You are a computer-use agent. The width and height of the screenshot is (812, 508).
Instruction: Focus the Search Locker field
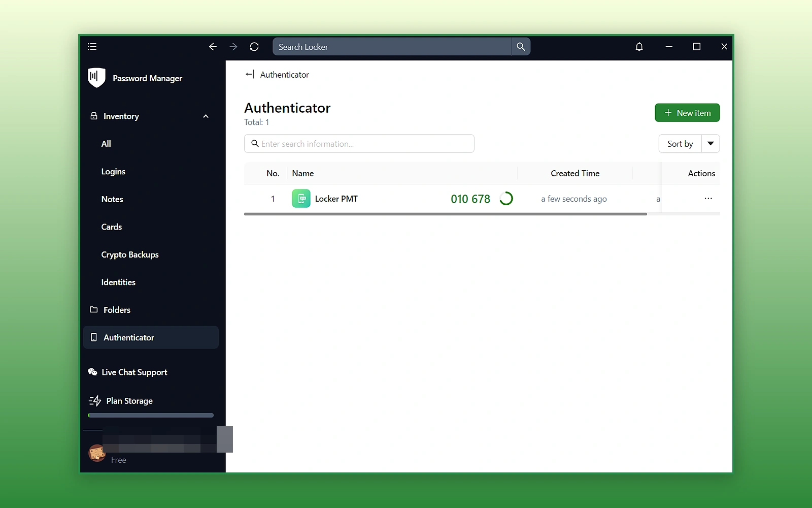(392, 47)
